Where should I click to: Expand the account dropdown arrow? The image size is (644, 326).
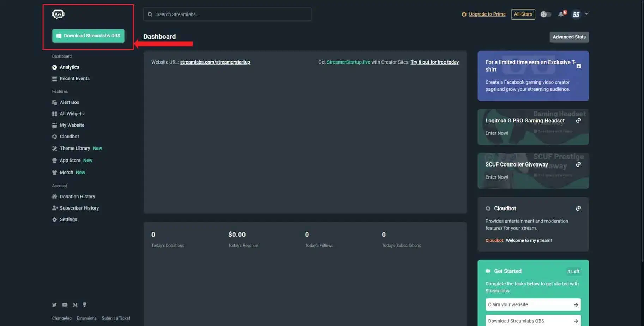pyautogui.click(x=586, y=14)
